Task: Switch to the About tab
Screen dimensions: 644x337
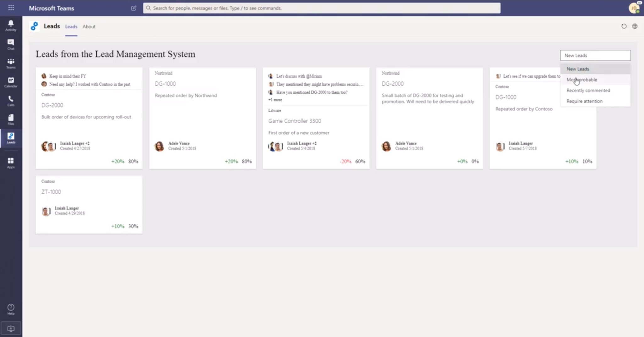Action: [x=89, y=27]
